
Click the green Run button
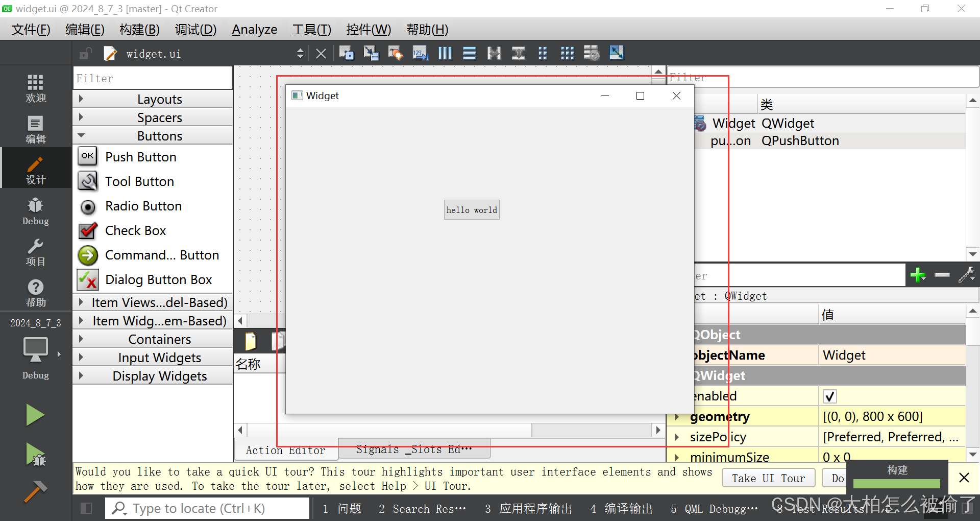point(35,415)
